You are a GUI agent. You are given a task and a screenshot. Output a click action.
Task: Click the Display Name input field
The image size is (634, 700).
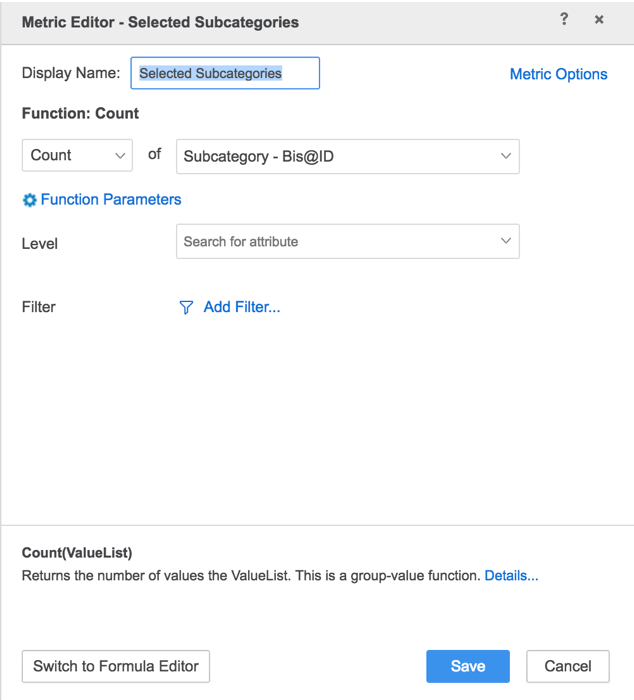tap(225, 73)
